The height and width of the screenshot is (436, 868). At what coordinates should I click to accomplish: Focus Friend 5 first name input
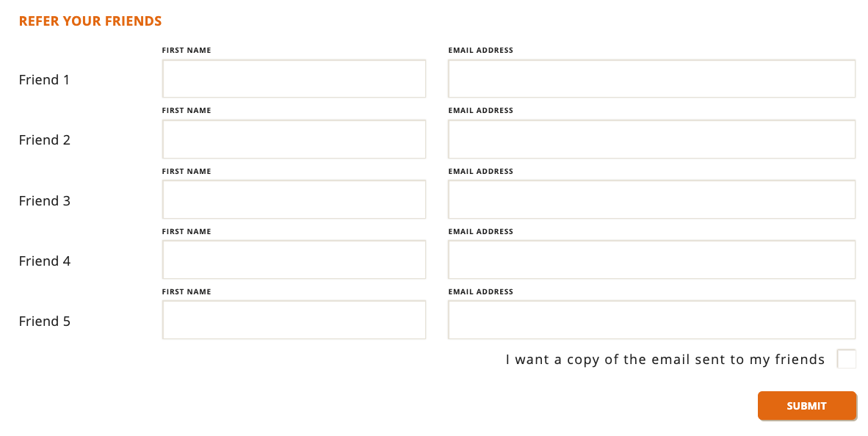click(x=294, y=320)
